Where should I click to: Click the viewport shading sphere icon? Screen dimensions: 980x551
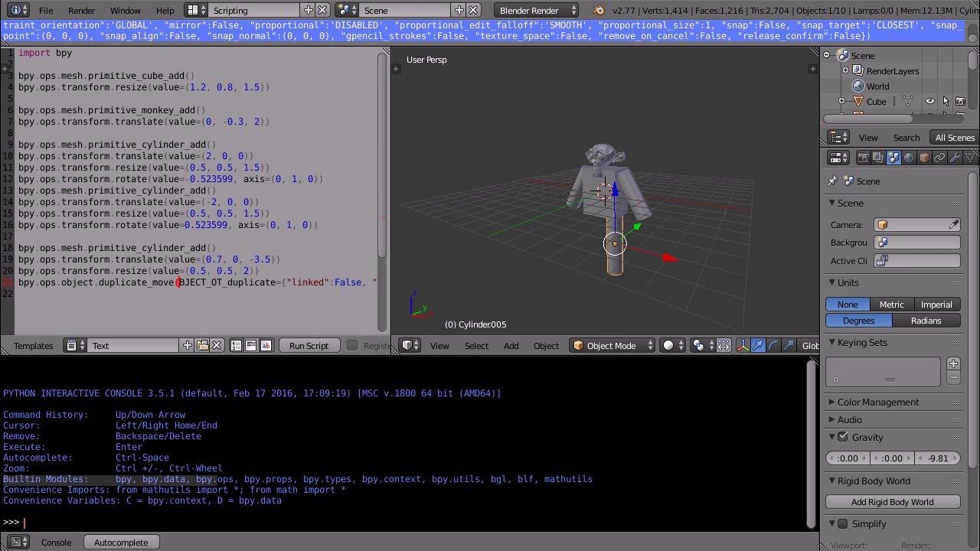point(668,345)
